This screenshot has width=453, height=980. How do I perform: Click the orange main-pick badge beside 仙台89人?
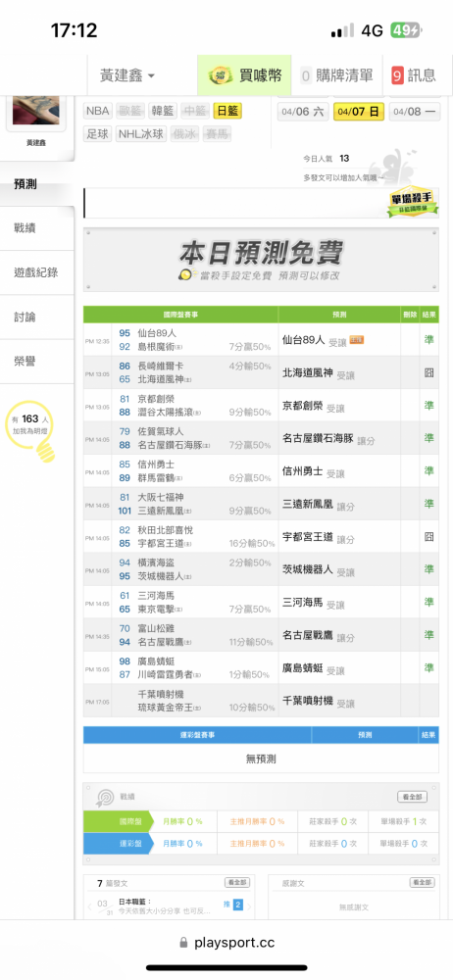coord(357,339)
